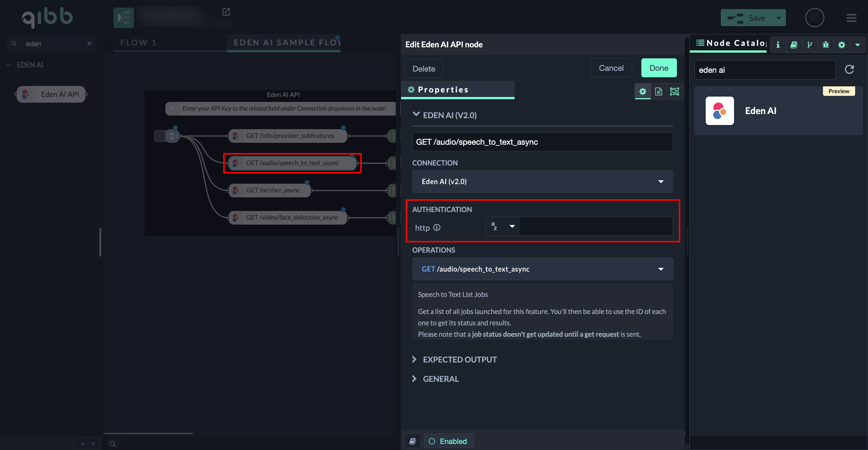This screenshot has height=450, width=868.
Task: Click the Cancel button
Action: pos(611,68)
